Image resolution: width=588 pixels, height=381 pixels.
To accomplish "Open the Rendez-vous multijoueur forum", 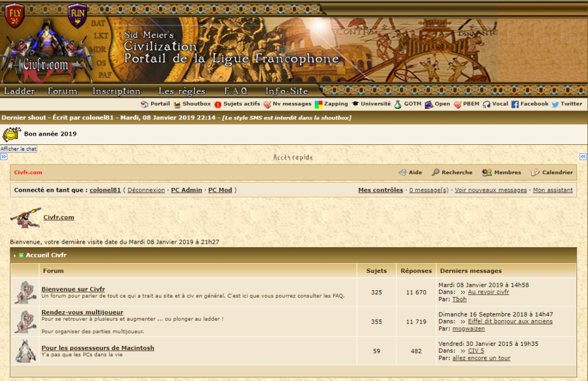I will tap(82, 312).
